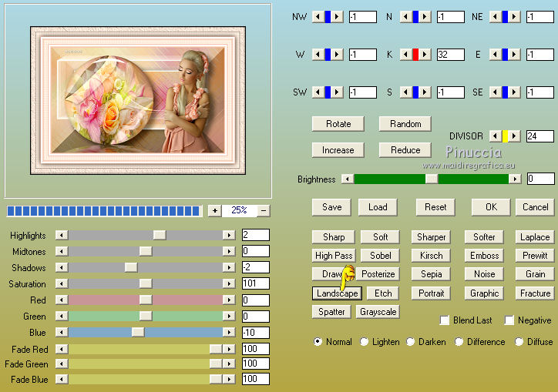Image resolution: width=558 pixels, height=392 pixels.
Task: Click Midtones slider right arrow
Action: pyautogui.click(x=229, y=252)
